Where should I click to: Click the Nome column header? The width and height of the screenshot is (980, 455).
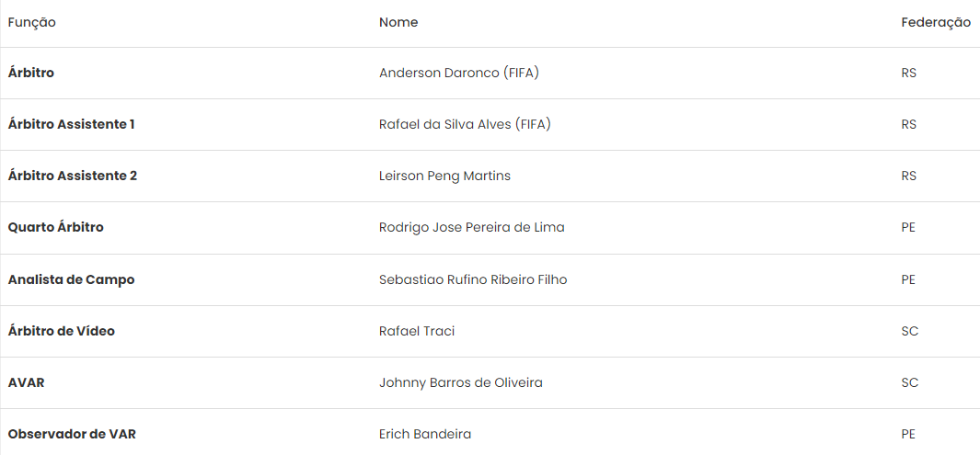tap(398, 22)
